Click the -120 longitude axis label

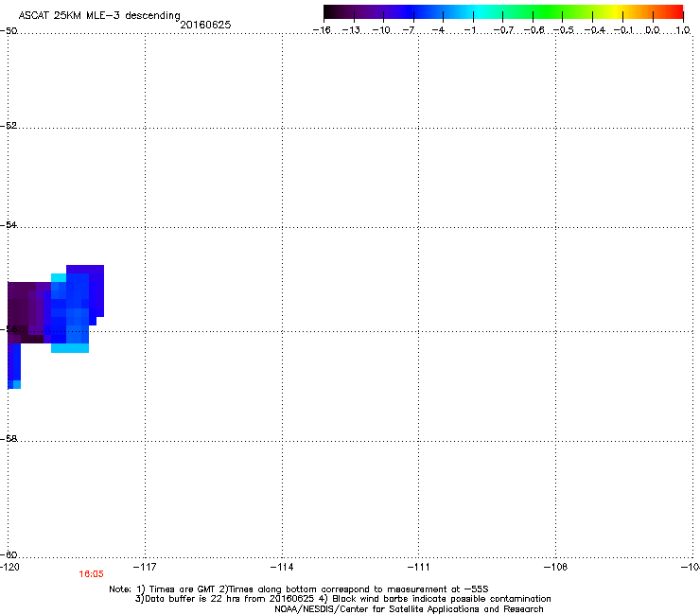click(x=9, y=567)
